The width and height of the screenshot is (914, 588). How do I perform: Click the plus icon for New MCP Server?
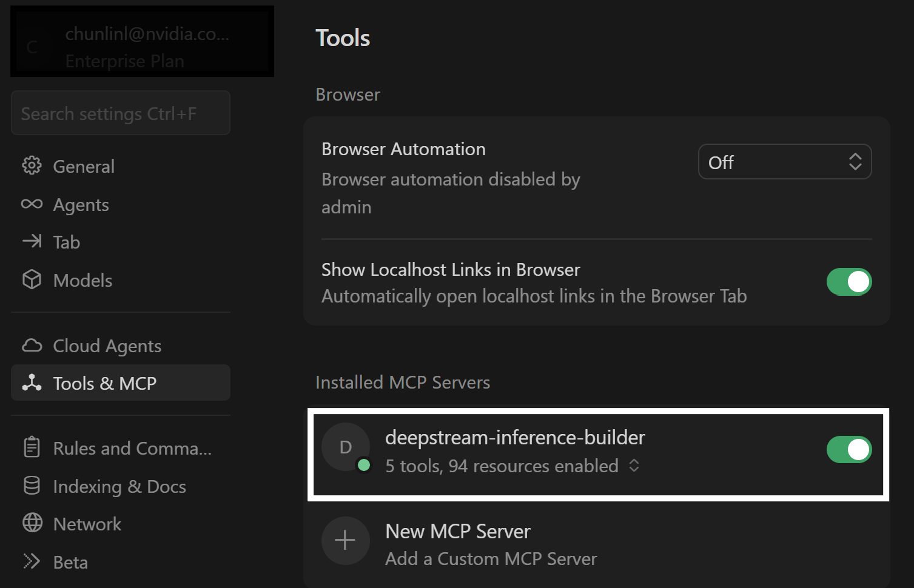pos(345,540)
